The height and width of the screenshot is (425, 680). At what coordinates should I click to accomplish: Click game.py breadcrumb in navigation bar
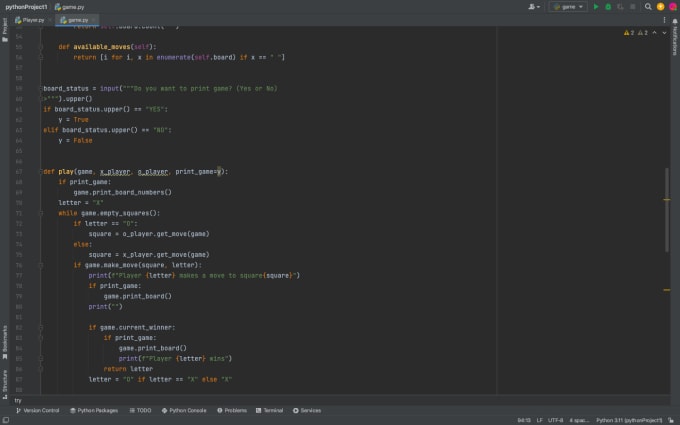coord(69,7)
